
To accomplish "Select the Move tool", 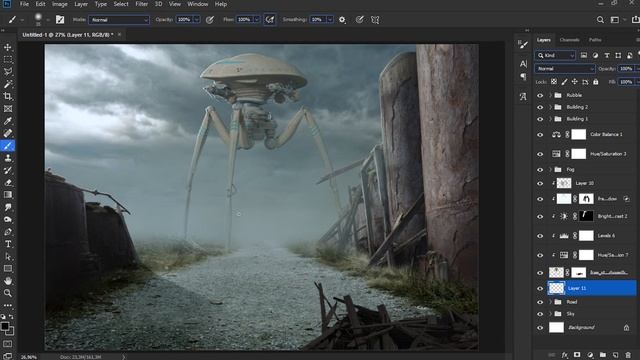I will [x=8, y=47].
